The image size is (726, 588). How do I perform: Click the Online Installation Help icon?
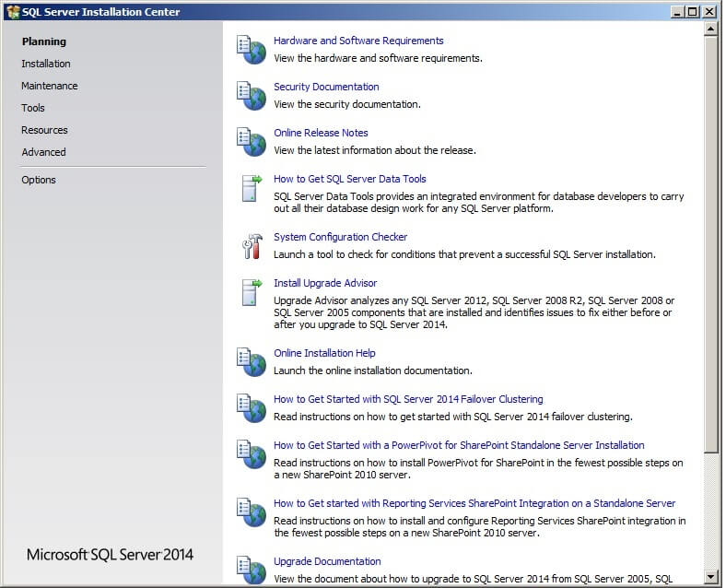(251, 362)
